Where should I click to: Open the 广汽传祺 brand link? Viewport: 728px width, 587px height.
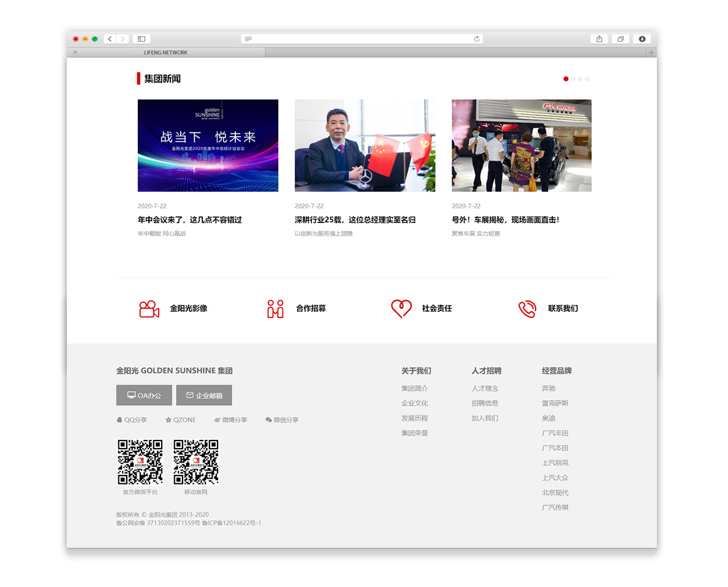(555, 507)
